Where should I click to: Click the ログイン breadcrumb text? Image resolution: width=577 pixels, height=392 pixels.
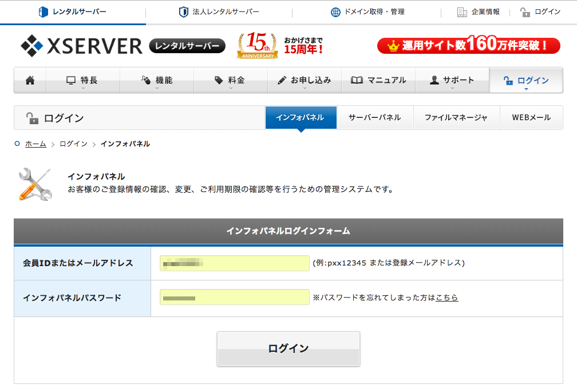click(74, 144)
